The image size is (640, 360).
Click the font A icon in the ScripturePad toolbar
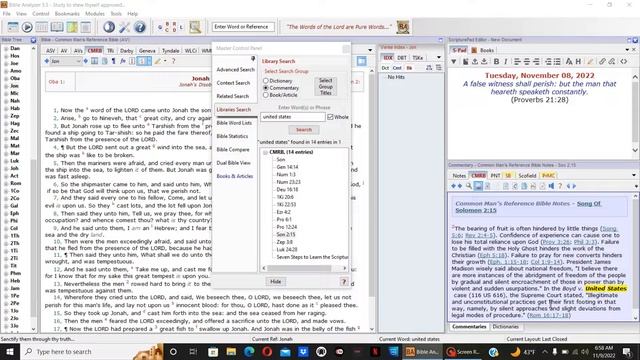pos(569,62)
